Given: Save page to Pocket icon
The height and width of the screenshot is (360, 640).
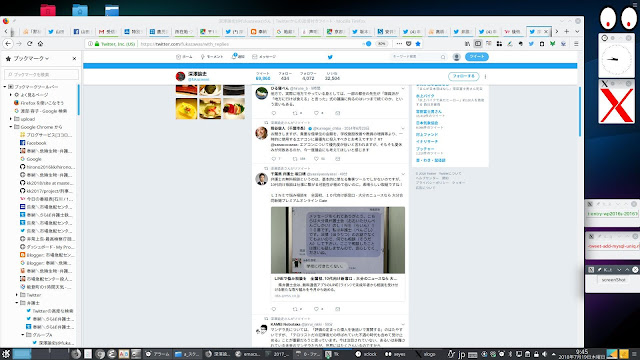Looking at the screenshot, I should [409, 44].
